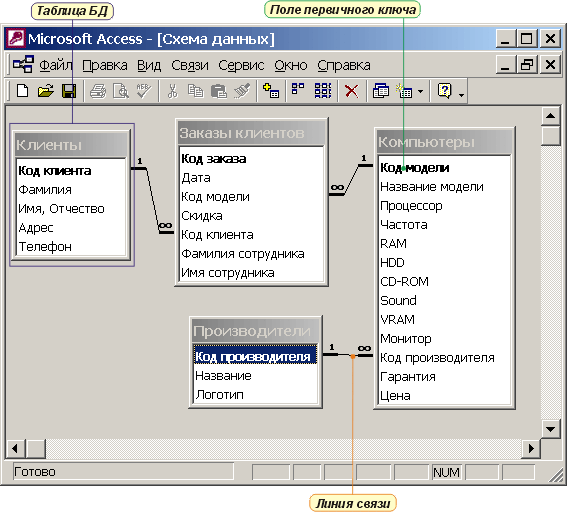The image size is (567, 512).
Task: Click the New document toolbar icon
Action: point(23,91)
